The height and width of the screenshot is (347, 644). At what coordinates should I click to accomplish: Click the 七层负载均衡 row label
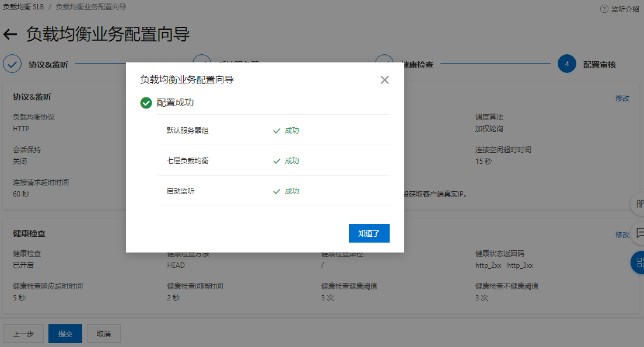click(x=187, y=161)
